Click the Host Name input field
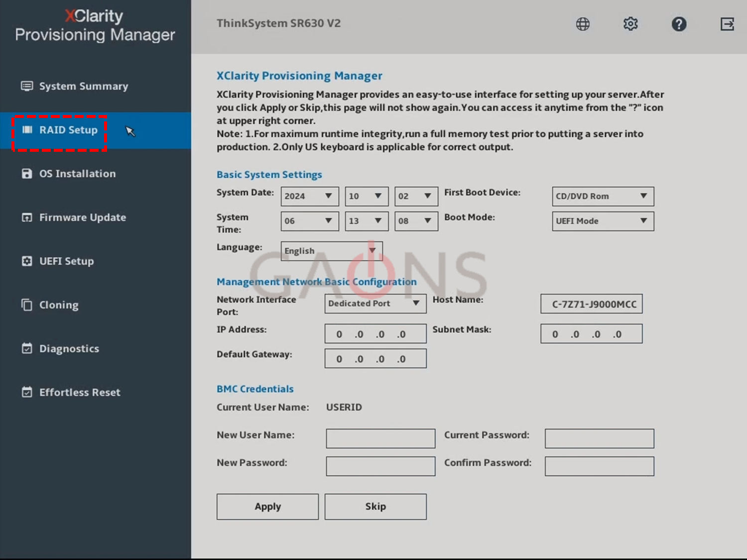Viewport: 747px width, 560px height. click(x=592, y=304)
